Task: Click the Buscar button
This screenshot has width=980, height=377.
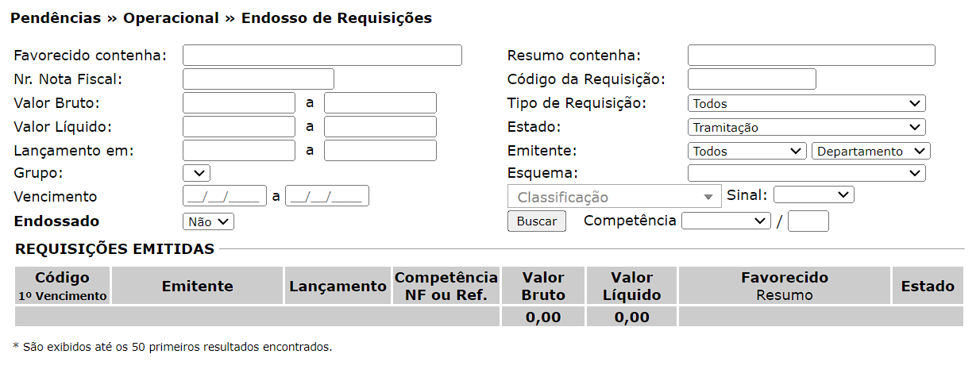Action: click(x=536, y=221)
